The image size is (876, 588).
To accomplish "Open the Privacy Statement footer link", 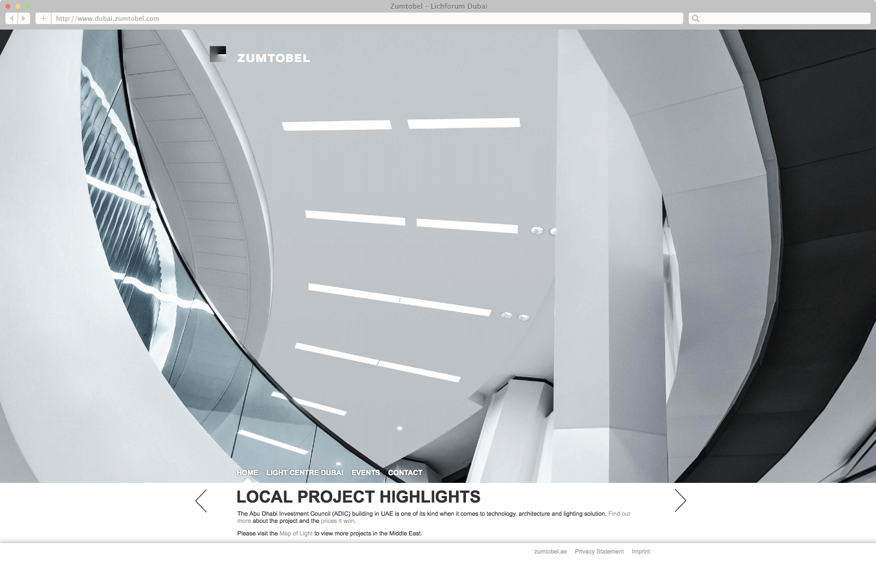I will (x=599, y=551).
